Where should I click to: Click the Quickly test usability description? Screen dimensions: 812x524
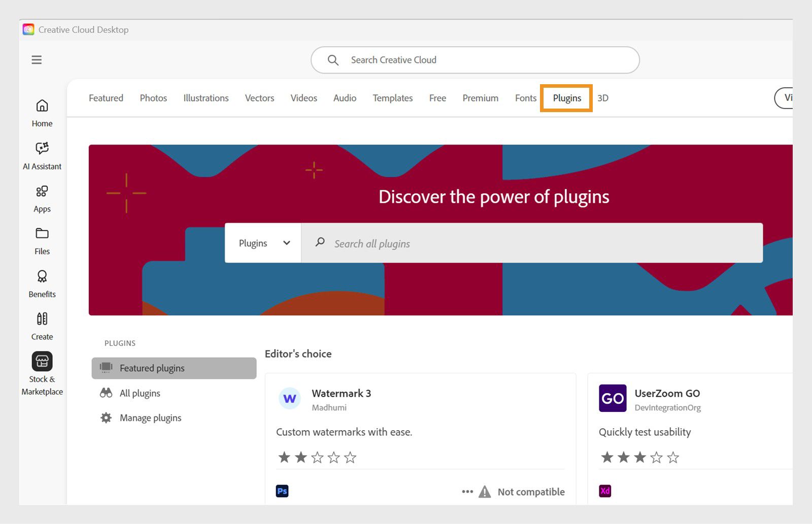[x=645, y=432]
